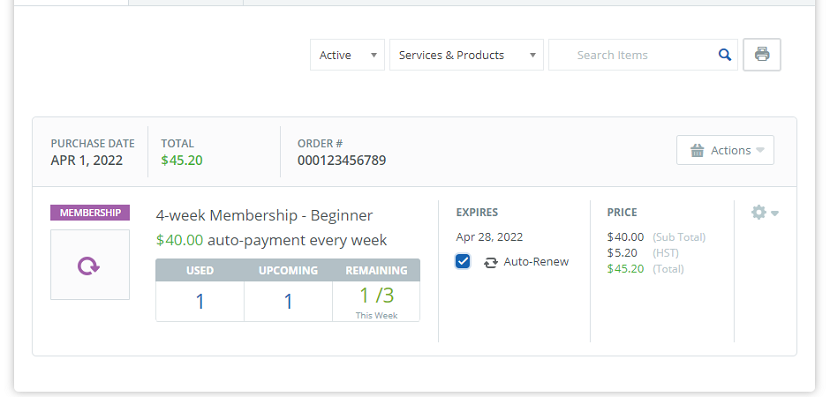The height and width of the screenshot is (397, 830).
Task: Click the UPCOMING column header
Action: (288, 270)
